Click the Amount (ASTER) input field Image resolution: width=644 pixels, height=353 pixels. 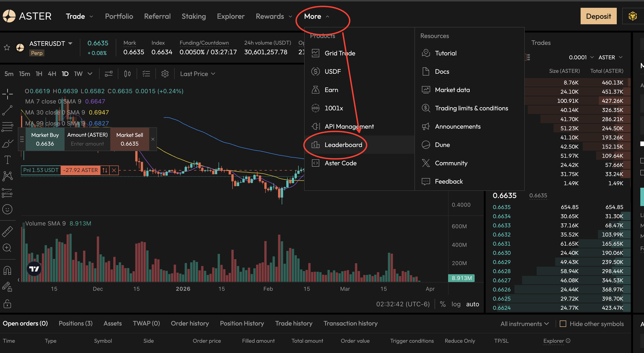(87, 144)
